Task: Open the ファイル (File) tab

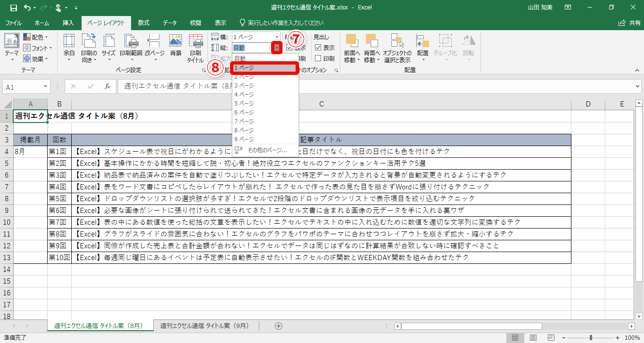Action: point(14,23)
